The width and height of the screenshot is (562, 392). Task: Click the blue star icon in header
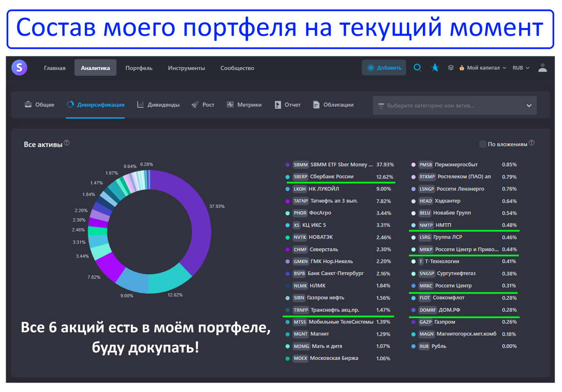pos(435,67)
